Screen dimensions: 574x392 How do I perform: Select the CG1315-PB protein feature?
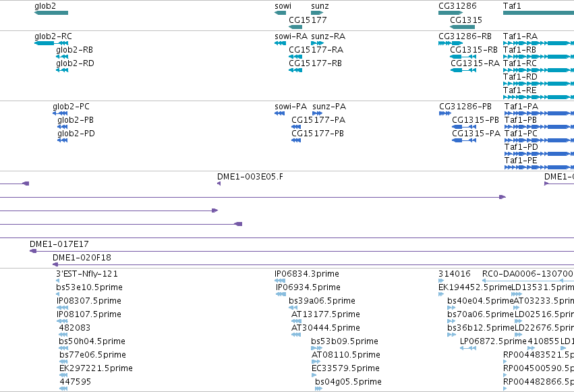[475, 120]
